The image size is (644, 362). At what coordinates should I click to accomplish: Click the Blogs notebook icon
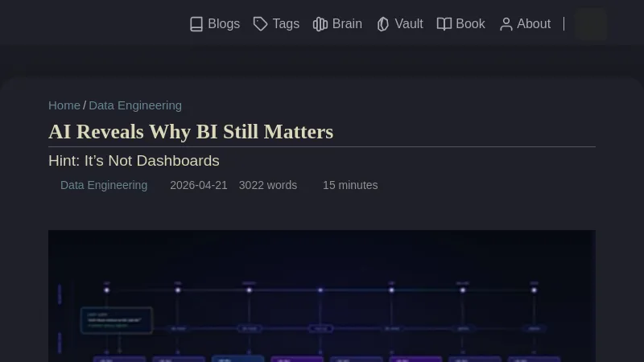tap(196, 24)
